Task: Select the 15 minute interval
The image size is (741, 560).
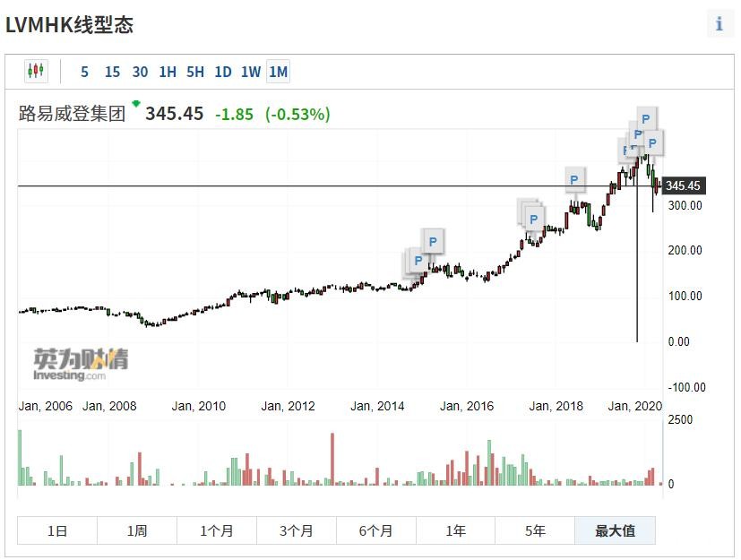Action: tap(112, 72)
